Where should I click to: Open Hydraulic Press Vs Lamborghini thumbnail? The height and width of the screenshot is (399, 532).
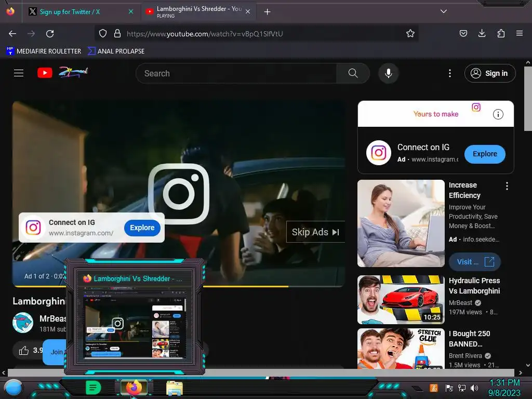(401, 300)
